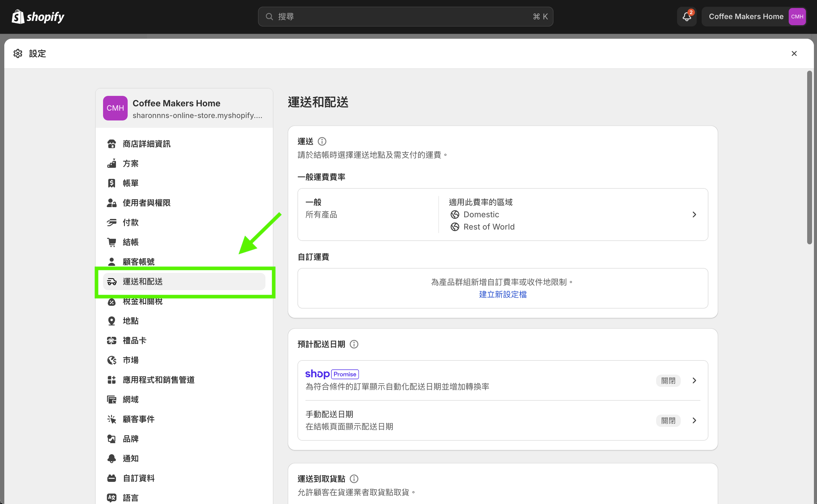Click the Coffee Makers Home store card

point(184,108)
